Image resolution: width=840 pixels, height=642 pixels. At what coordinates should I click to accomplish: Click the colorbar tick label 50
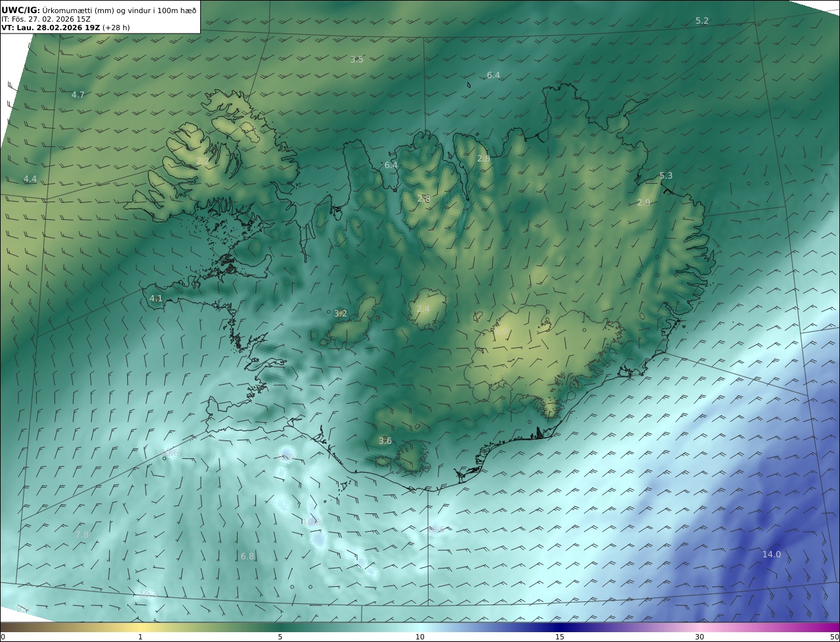pos(834,637)
